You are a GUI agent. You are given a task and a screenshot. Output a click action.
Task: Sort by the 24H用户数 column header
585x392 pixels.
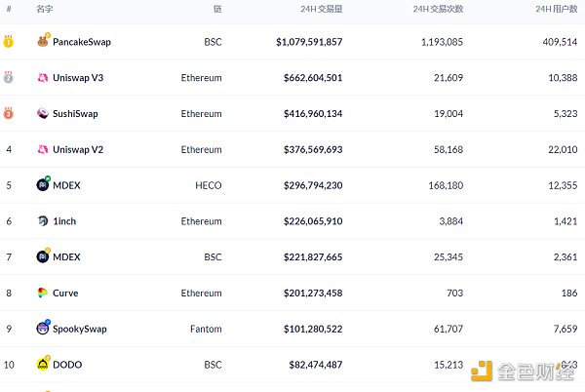pyautogui.click(x=557, y=9)
